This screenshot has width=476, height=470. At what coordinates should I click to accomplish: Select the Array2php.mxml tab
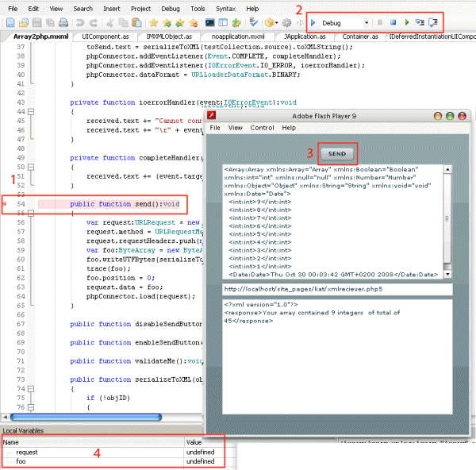coord(40,37)
